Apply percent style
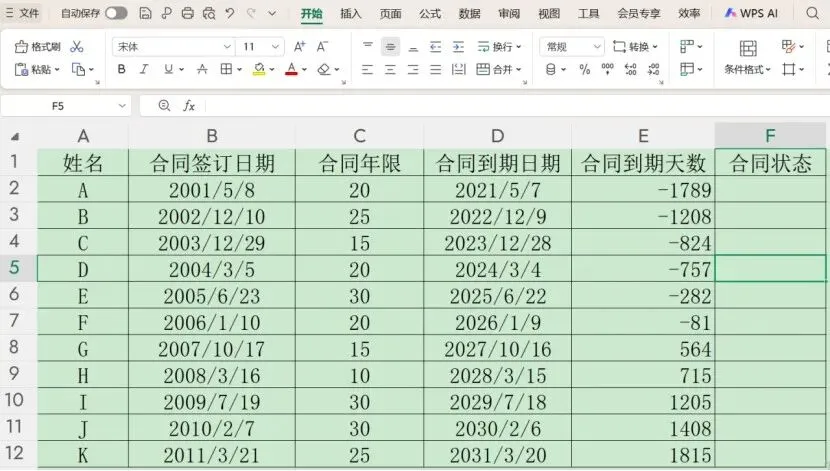830x471 pixels. 584,69
